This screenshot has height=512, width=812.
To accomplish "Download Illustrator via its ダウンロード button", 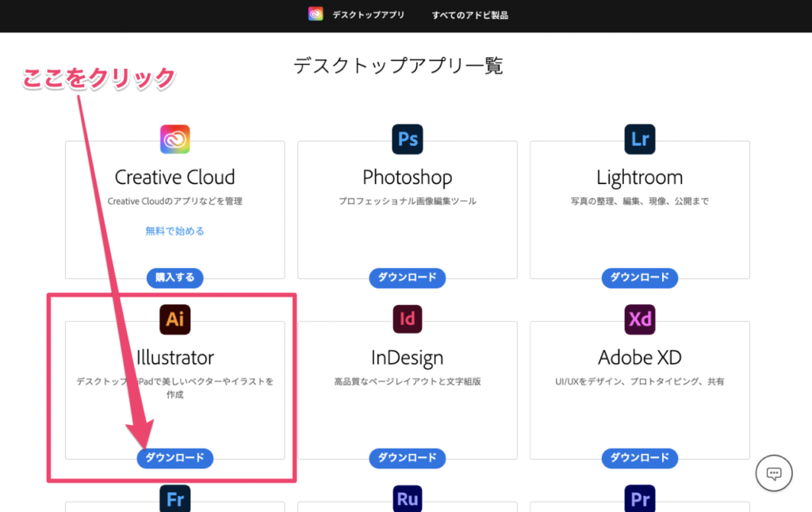I will pyautogui.click(x=174, y=458).
